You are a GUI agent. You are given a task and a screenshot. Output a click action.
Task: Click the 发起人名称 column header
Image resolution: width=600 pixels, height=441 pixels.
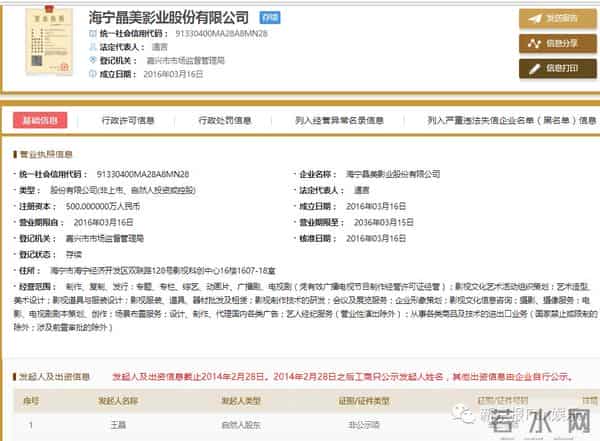[118, 401]
